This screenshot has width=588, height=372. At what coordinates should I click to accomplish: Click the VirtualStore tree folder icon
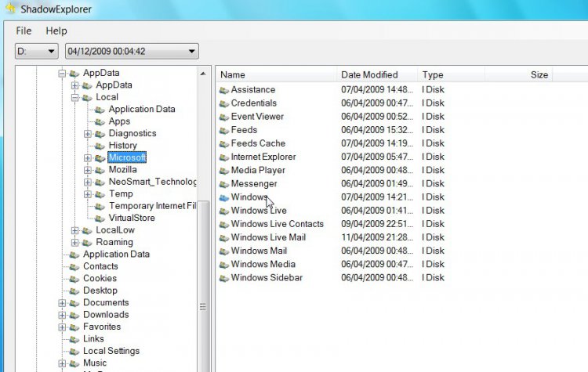click(x=100, y=219)
